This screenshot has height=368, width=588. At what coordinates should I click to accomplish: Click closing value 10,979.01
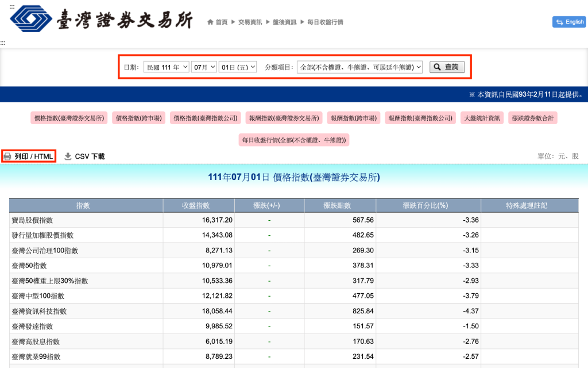[x=217, y=266]
